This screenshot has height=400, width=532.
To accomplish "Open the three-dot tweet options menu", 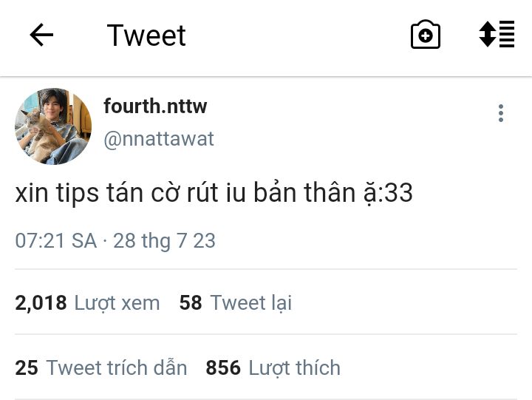I will 501,113.
